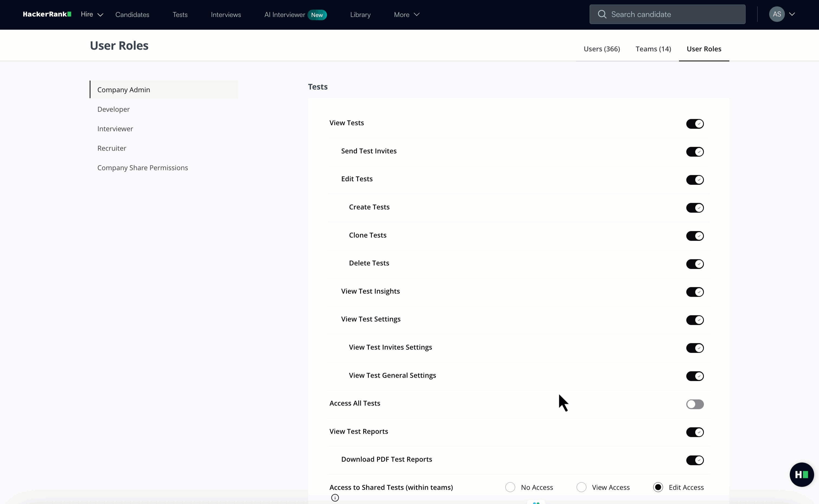Open Company Share Permissions

click(x=142, y=168)
